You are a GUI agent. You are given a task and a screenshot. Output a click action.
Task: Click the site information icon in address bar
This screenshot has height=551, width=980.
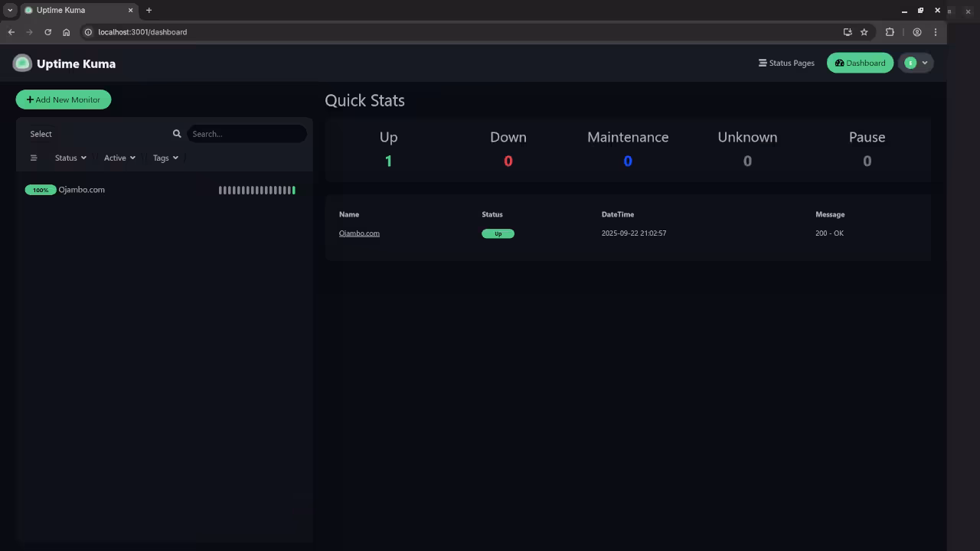pos(88,32)
